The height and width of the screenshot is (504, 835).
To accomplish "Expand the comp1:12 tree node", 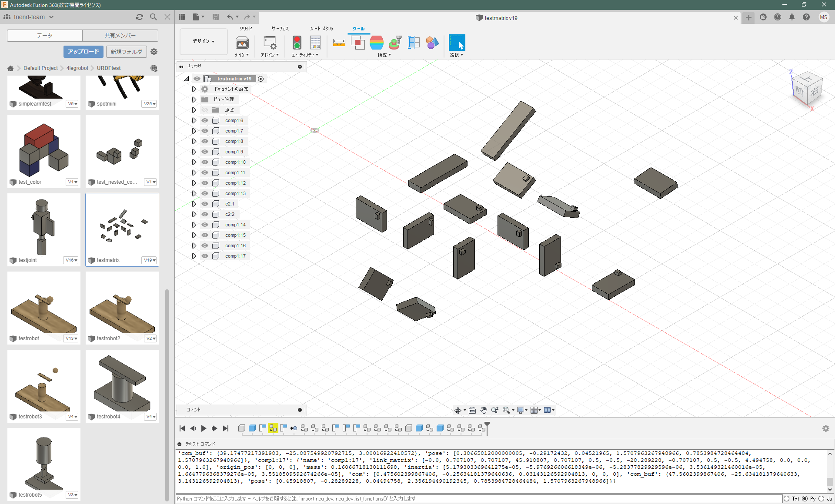I will click(194, 183).
